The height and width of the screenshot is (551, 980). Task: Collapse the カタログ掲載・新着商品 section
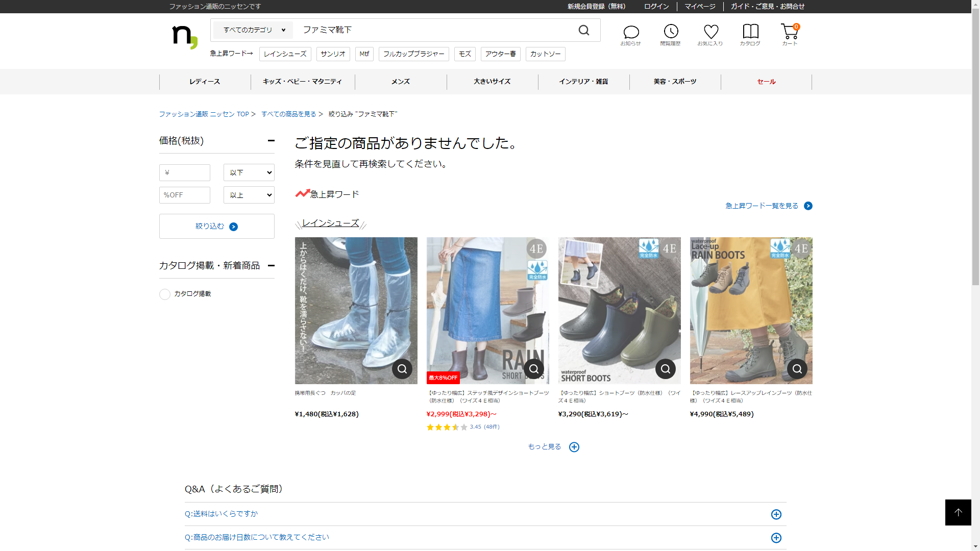coord(271,265)
